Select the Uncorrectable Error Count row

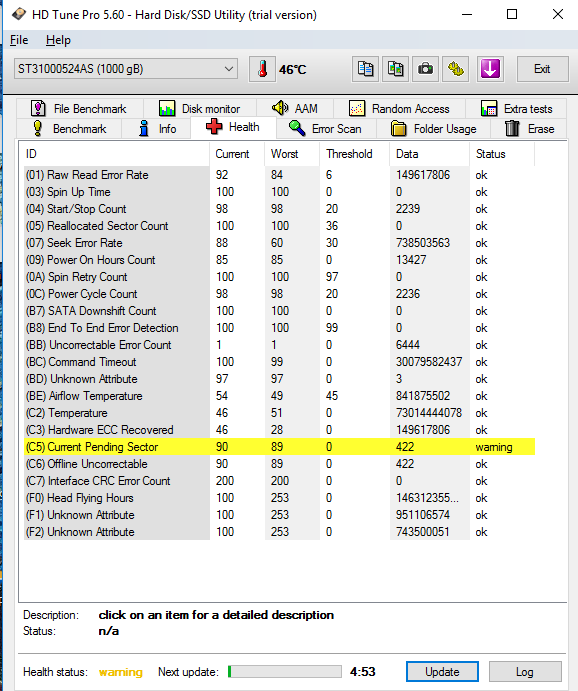pos(279,345)
